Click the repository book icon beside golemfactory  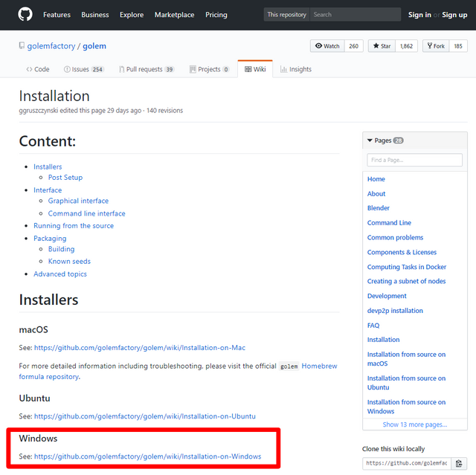(x=22, y=46)
